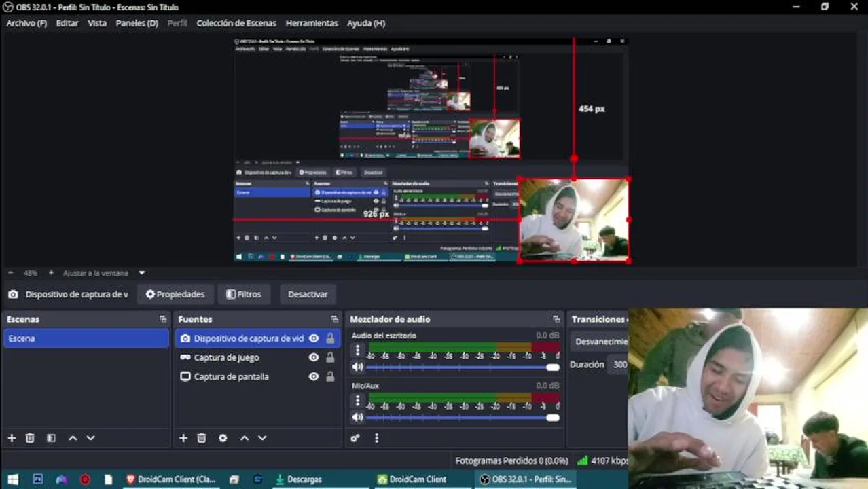This screenshot has height=489, width=868.
Task: Click Filtros button
Action: pyautogui.click(x=244, y=294)
